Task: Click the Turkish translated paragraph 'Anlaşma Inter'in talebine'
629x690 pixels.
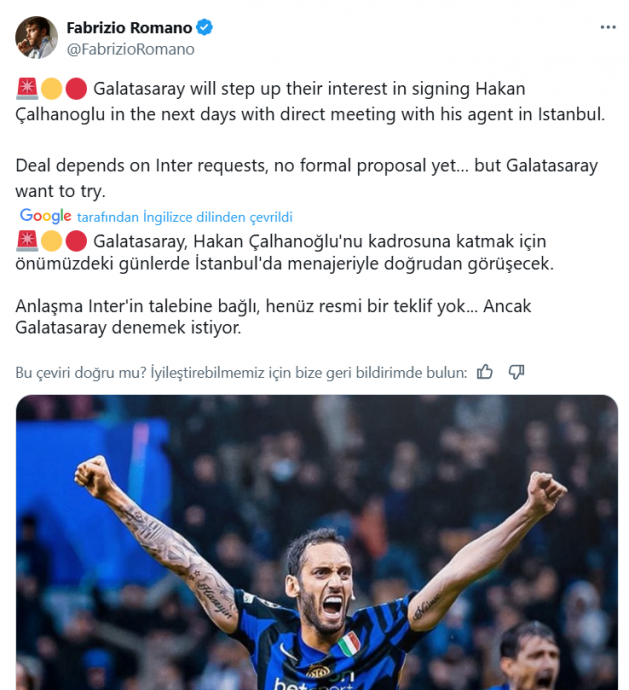Action: tap(273, 317)
